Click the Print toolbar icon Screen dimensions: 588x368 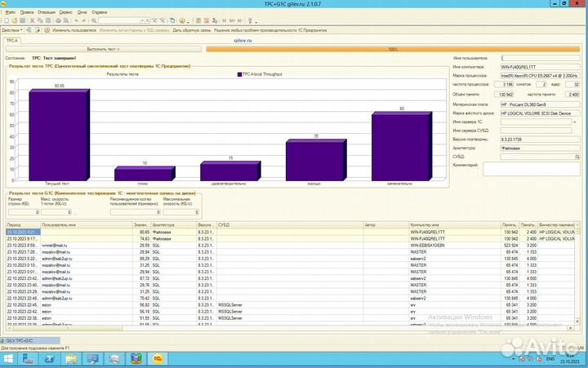[58, 20]
